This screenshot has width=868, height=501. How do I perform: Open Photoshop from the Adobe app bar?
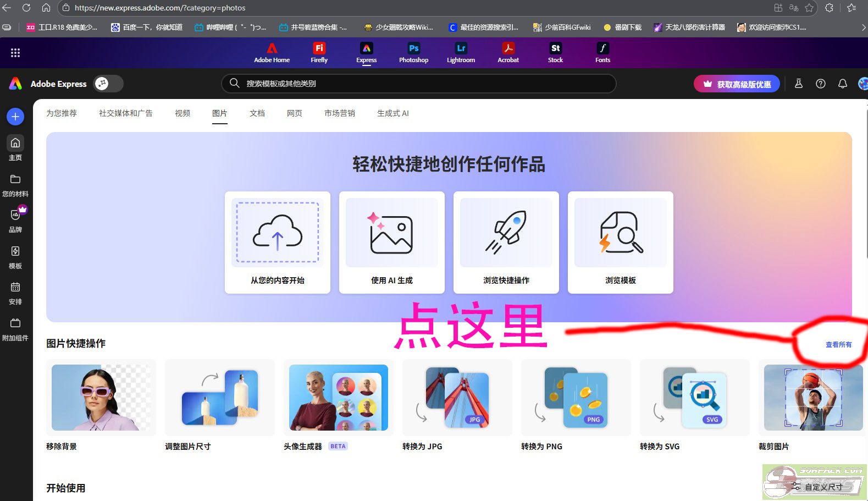coord(413,53)
